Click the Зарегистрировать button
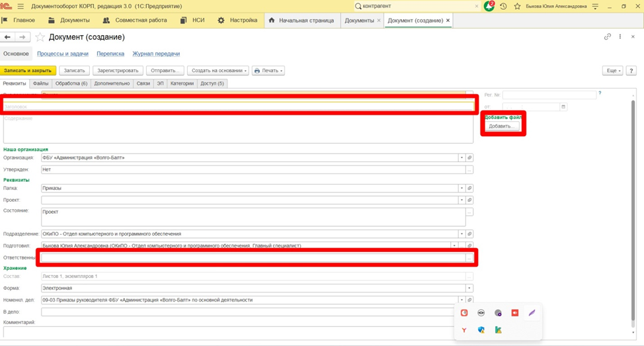This screenshot has width=644, height=346. [118, 71]
